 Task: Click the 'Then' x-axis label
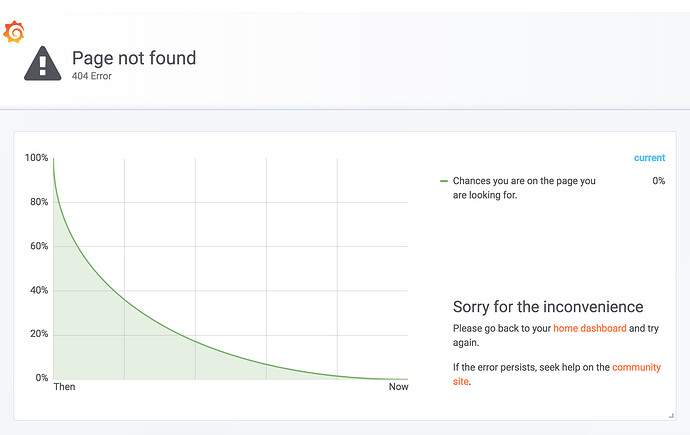tap(64, 387)
